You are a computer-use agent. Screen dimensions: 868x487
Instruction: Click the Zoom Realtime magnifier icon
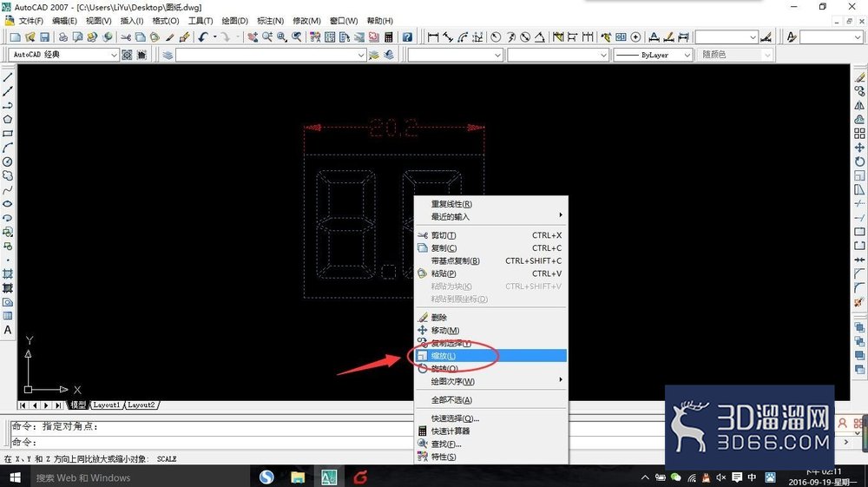[x=267, y=37]
